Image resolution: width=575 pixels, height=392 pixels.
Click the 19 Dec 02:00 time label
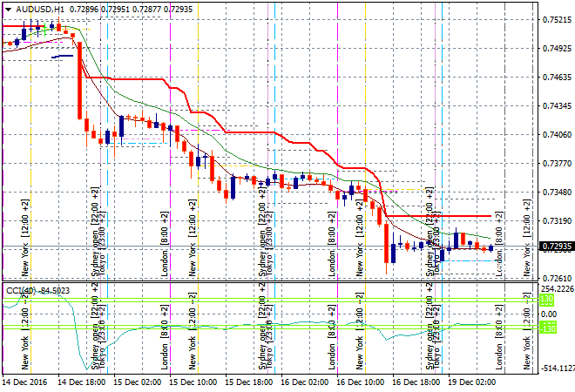point(471,382)
